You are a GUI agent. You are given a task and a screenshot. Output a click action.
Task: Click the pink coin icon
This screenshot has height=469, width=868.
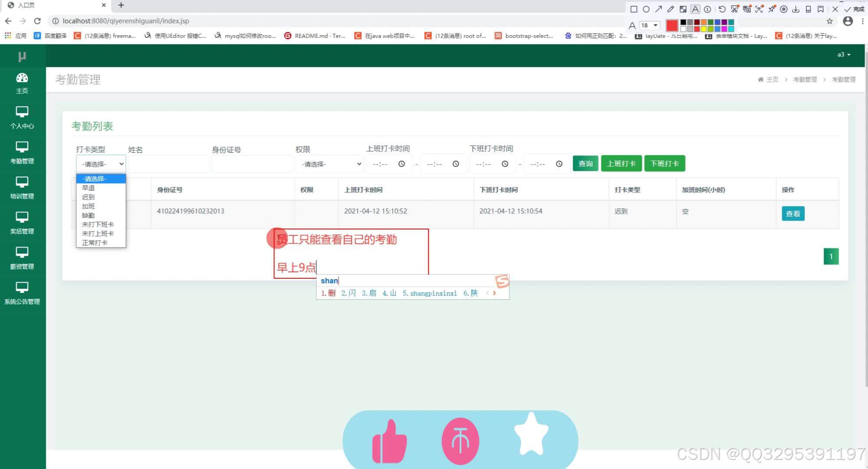[x=460, y=441]
